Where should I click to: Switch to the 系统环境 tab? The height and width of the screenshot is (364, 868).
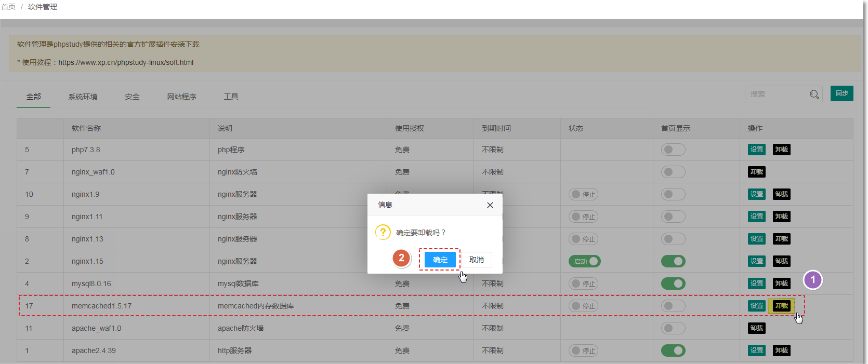(x=83, y=97)
